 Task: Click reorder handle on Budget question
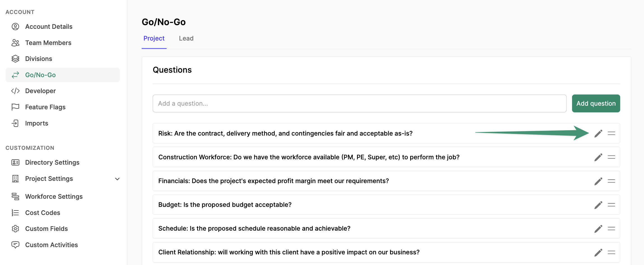(x=611, y=205)
